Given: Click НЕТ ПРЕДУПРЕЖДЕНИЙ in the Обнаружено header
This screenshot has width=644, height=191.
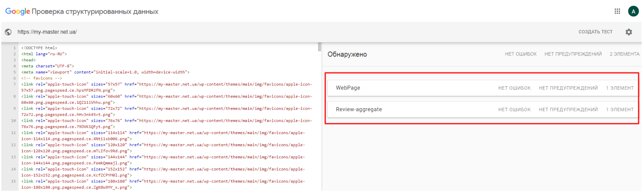Looking at the screenshot, I should pyautogui.click(x=573, y=54).
